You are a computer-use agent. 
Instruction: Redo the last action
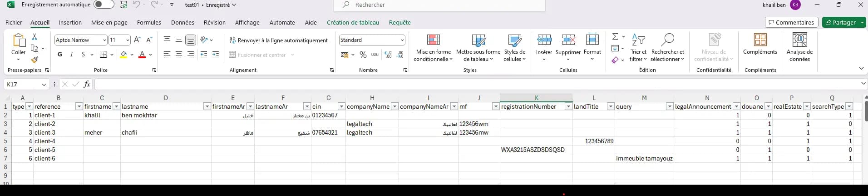tap(154, 5)
